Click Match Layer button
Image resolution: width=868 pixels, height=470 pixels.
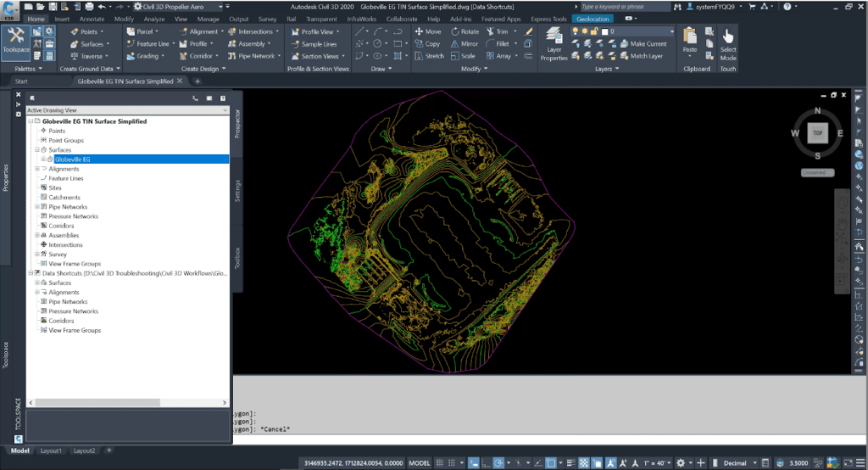click(642, 56)
